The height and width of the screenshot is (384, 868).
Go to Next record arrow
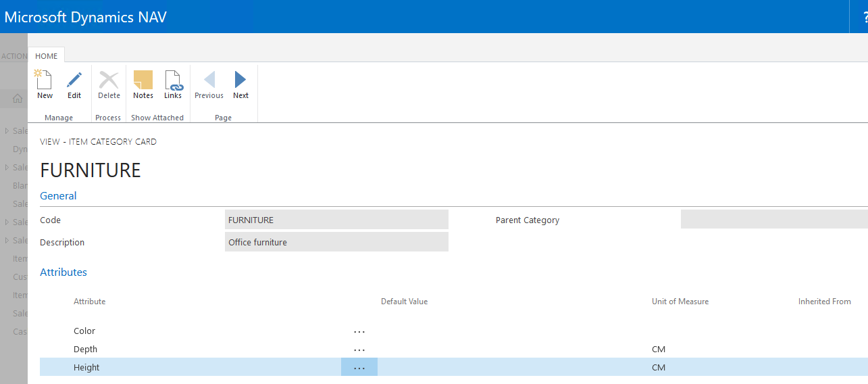click(240, 80)
